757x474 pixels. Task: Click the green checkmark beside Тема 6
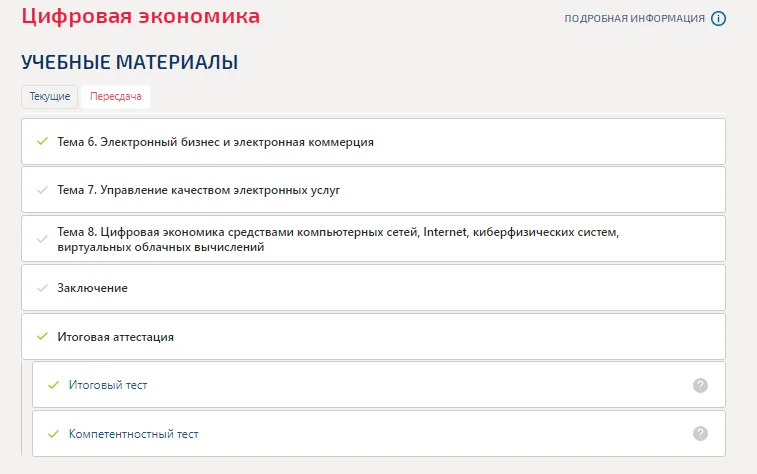point(42,141)
